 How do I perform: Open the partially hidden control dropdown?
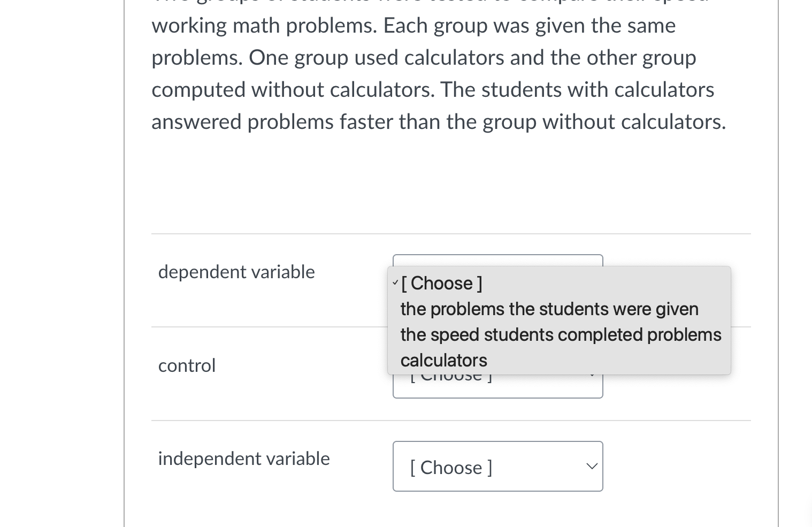(x=497, y=386)
